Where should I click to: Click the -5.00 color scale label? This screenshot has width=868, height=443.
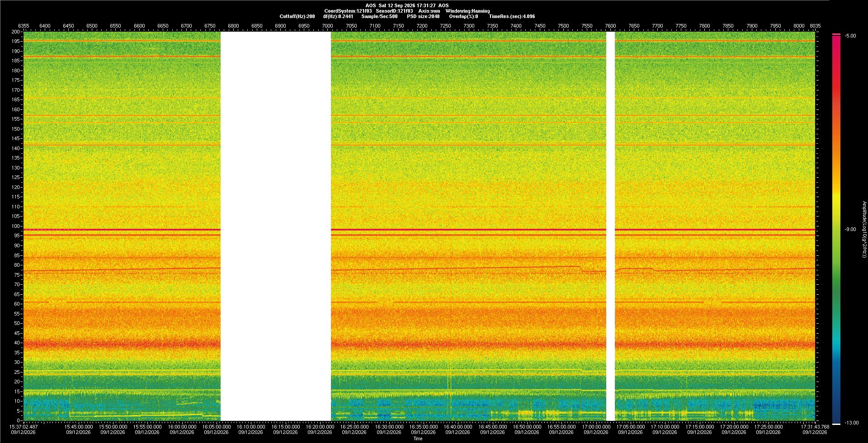pyautogui.click(x=850, y=36)
